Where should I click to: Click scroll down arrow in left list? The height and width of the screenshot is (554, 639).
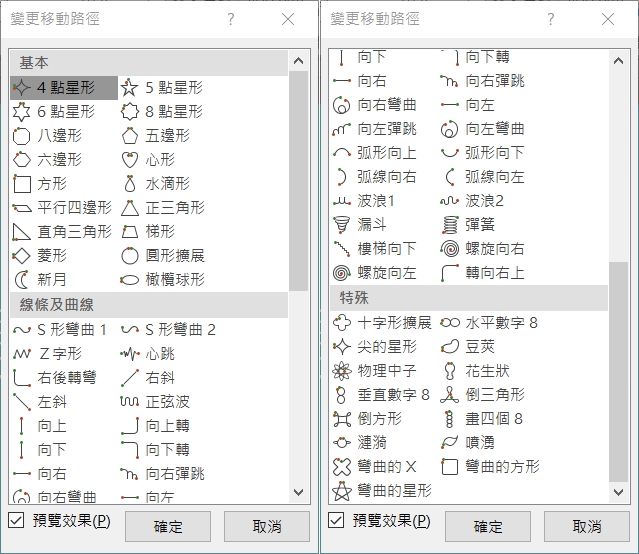pyautogui.click(x=298, y=492)
